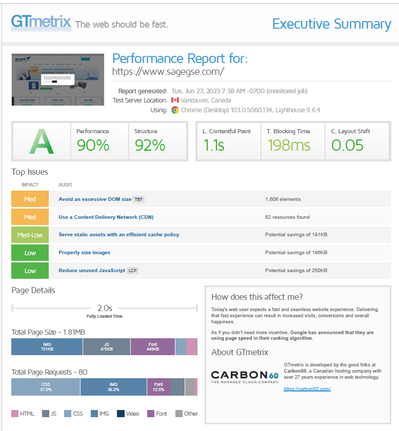This screenshot has height=431, width=399.
Task: Open 'Avoid an excessive DOM size' audit
Action: click(x=95, y=199)
